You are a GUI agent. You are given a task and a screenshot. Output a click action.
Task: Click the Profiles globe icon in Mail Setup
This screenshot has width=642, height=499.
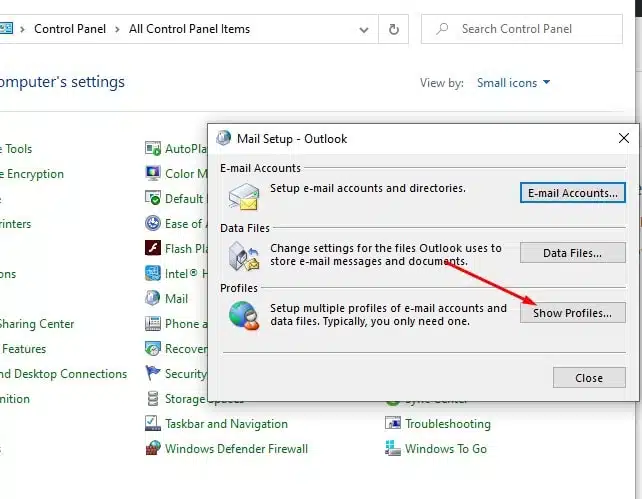pos(244,315)
